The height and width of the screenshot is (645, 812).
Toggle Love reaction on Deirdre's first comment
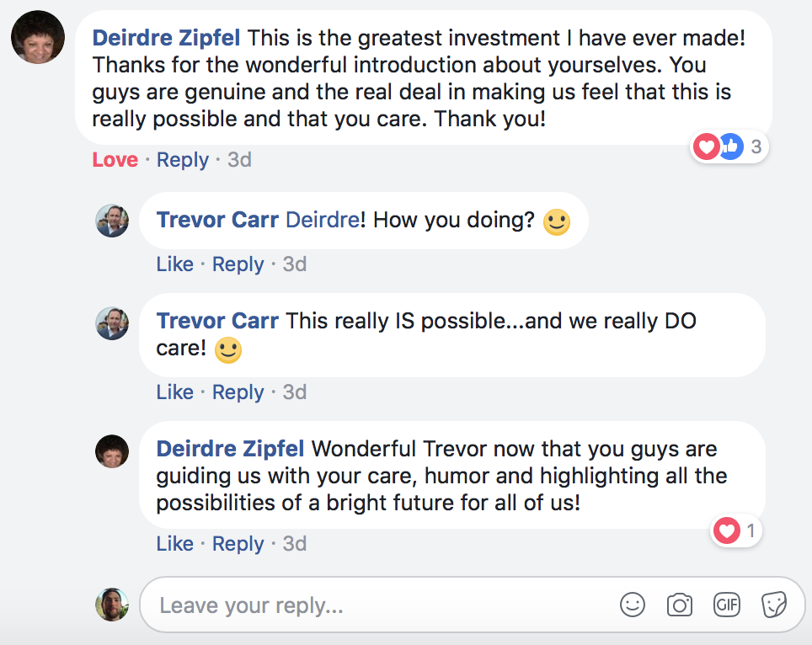click(x=115, y=160)
